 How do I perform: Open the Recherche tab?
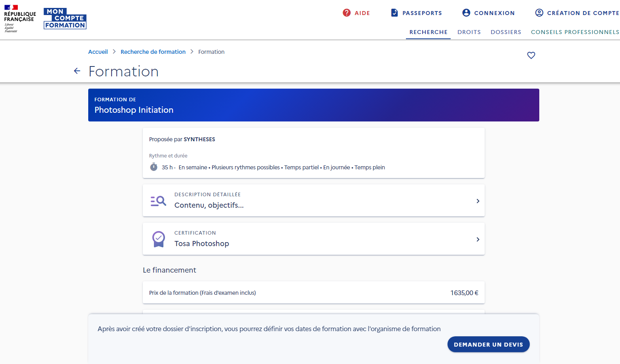tap(428, 32)
